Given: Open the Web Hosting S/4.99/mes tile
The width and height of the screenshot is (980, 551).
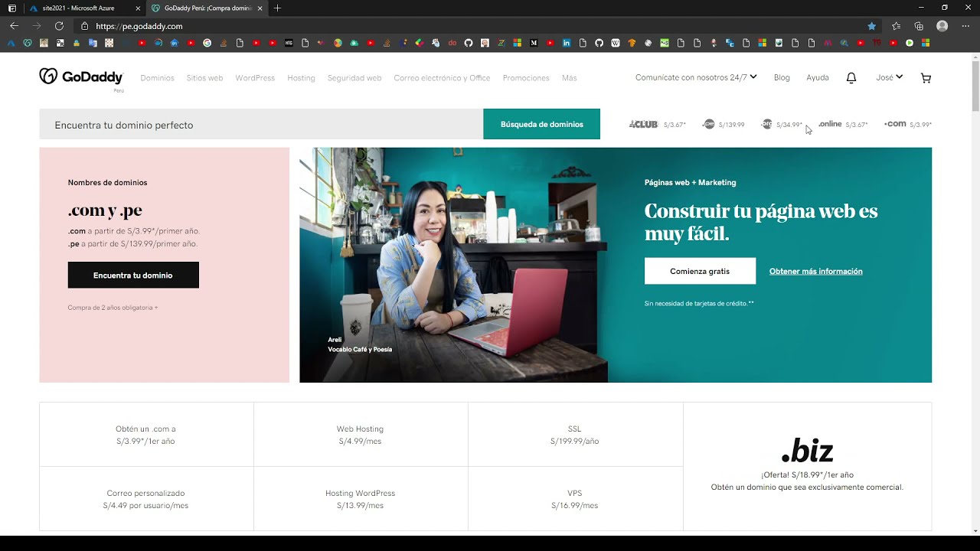Looking at the screenshot, I should pos(361,435).
